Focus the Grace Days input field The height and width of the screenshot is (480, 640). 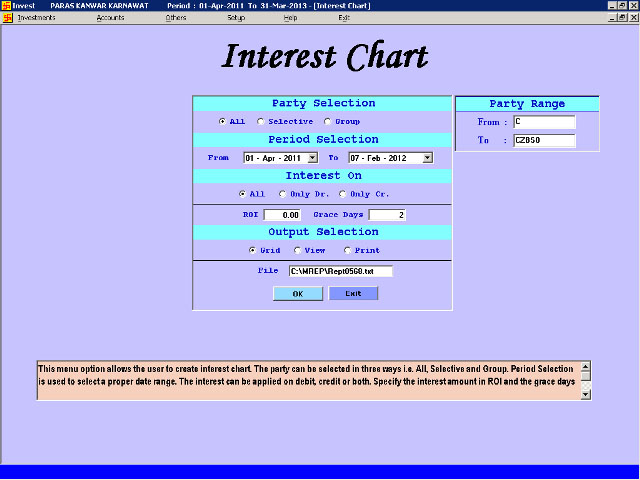click(x=387, y=215)
